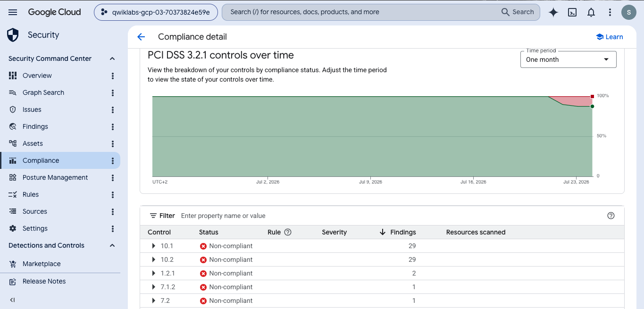Sort by the Findings column arrow
This screenshot has width=644, height=309.
[383, 232]
